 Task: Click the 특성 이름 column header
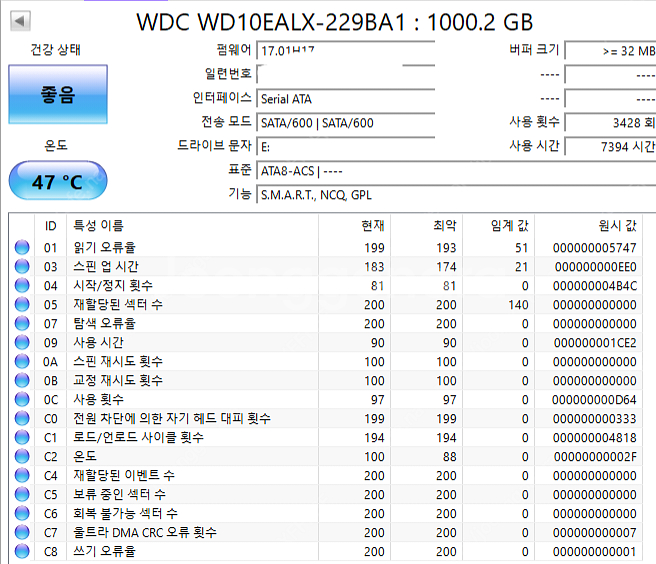(x=192, y=226)
